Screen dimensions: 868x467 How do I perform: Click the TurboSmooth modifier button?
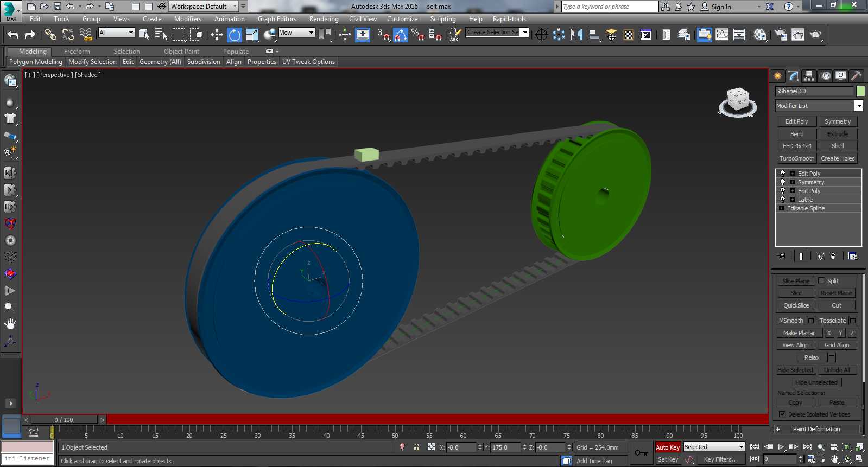(x=796, y=158)
